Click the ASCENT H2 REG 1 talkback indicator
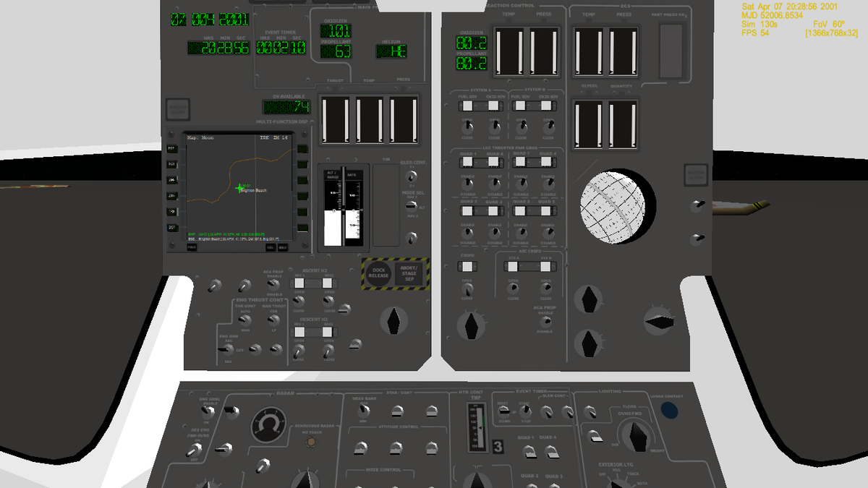 point(299,283)
